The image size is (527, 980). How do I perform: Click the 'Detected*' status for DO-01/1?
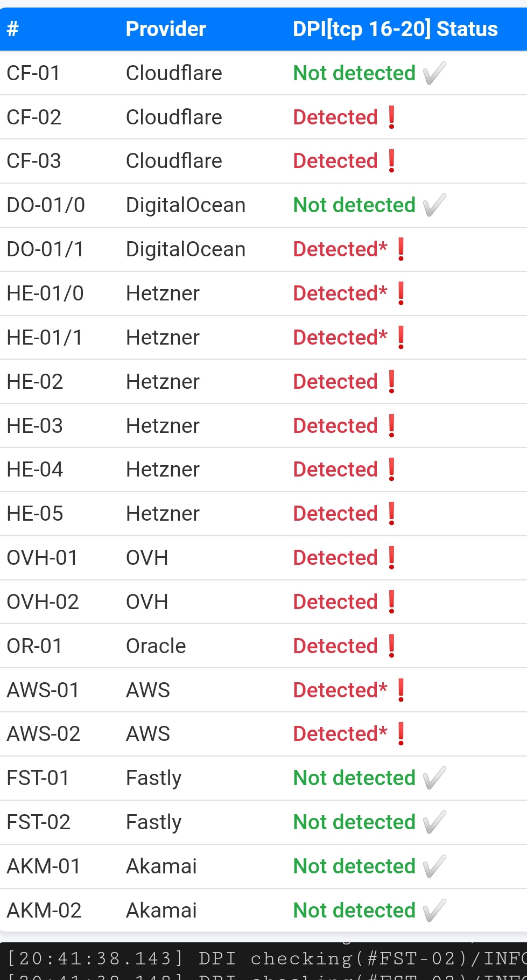coord(340,249)
